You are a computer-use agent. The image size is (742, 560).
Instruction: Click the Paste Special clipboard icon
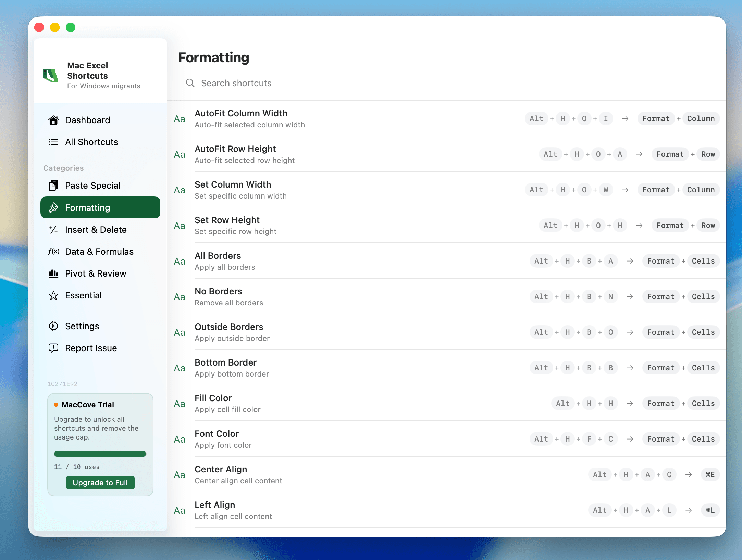click(53, 186)
